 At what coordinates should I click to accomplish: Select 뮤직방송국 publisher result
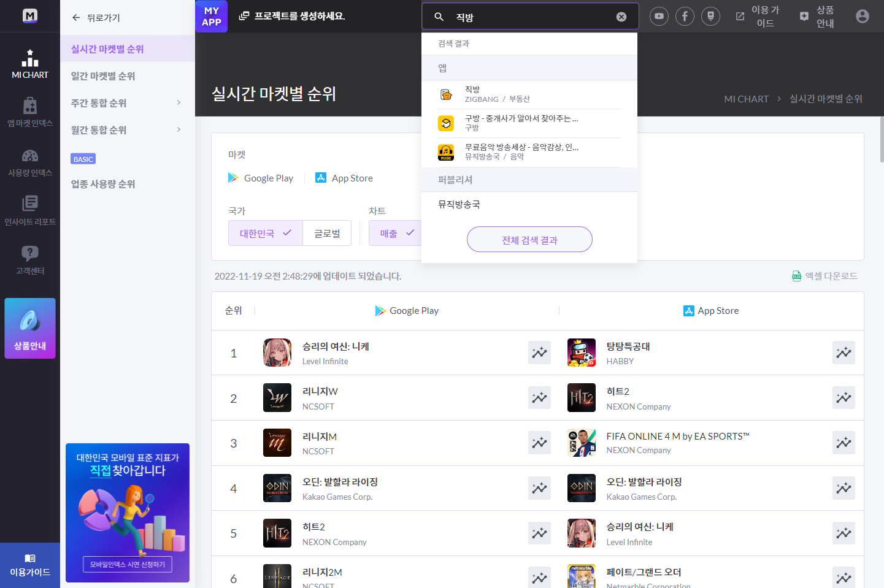(459, 204)
